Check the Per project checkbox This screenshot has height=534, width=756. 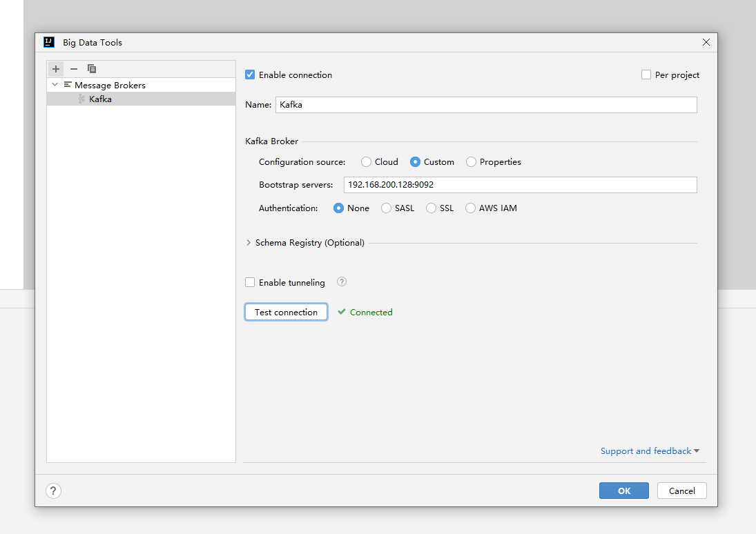[x=646, y=75]
